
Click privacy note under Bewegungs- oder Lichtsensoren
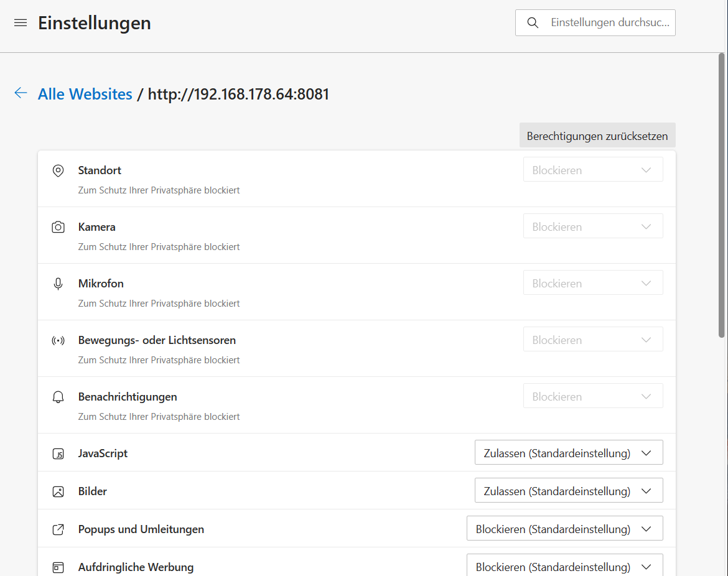pyautogui.click(x=159, y=360)
